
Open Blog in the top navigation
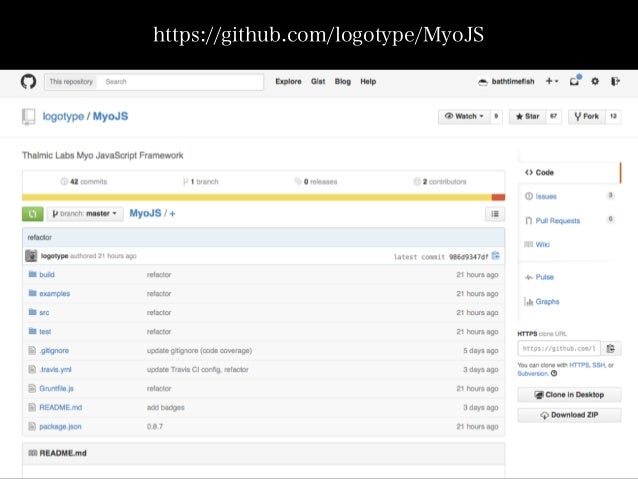click(343, 81)
